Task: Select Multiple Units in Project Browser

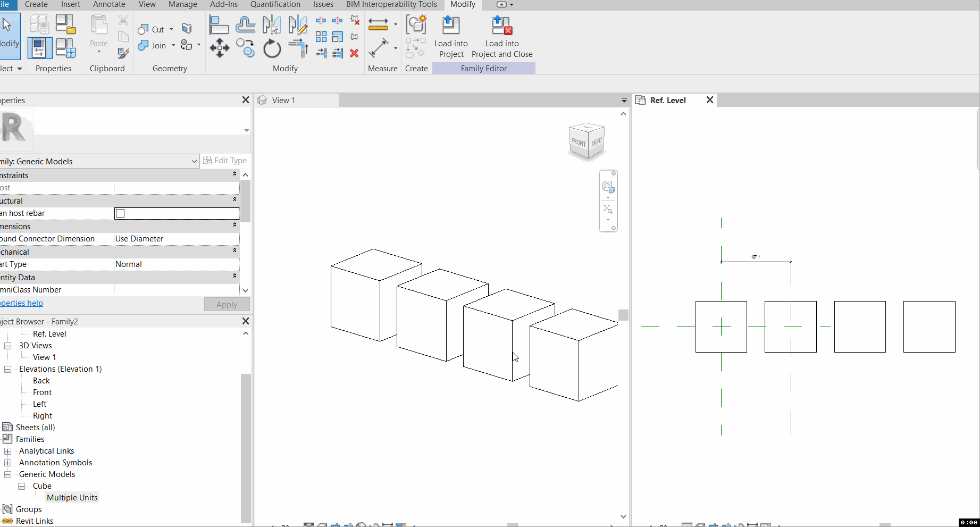Action: [x=72, y=498]
